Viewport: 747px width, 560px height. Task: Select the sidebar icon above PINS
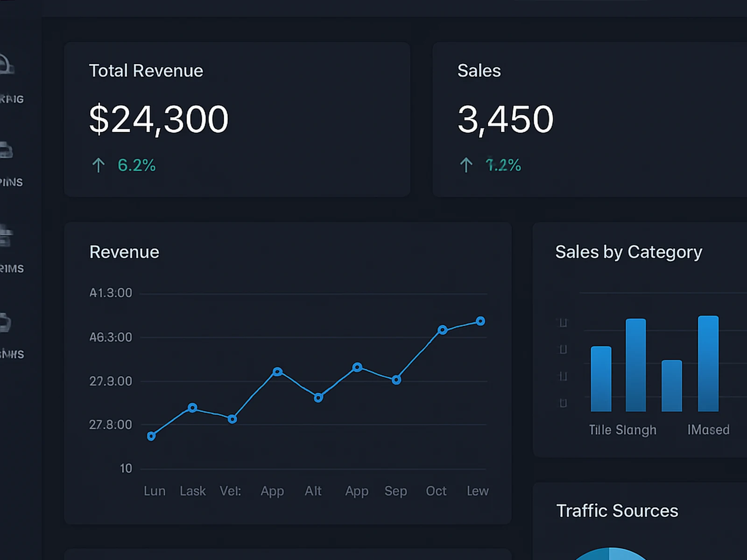[x=6, y=151]
